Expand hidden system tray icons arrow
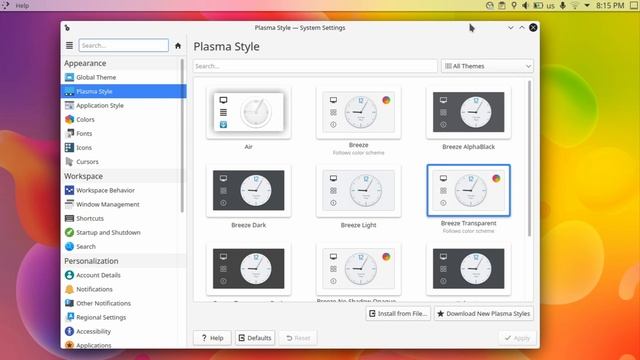Viewport: 640px width, 360px height. point(587,5)
